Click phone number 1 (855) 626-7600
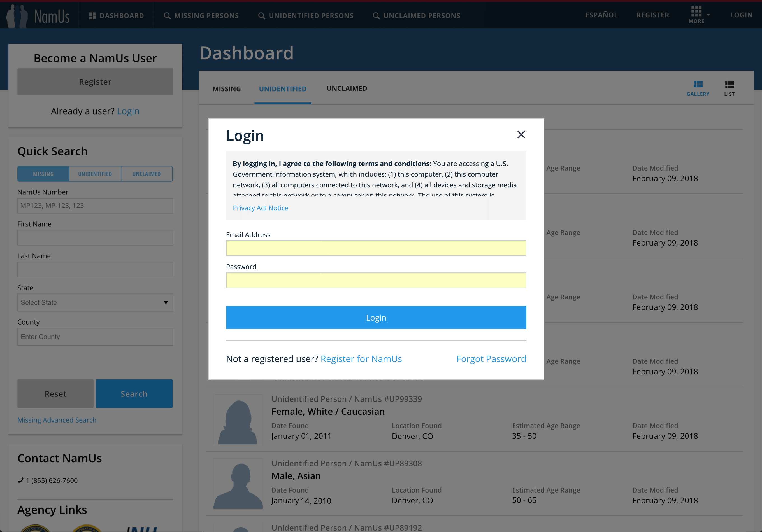 click(x=52, y=480)
